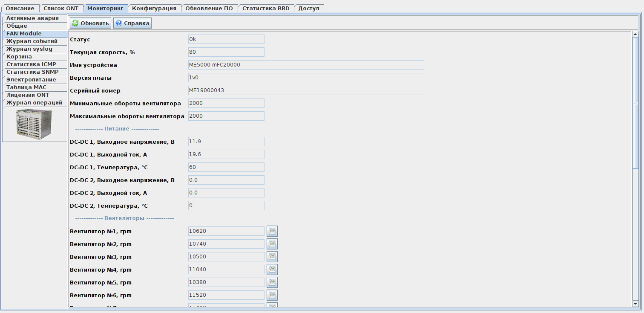Image resolution: width=644 pixels, height=313 pixels.
Task: Open Журнал событий in the side menu
Action: [35, 41]
